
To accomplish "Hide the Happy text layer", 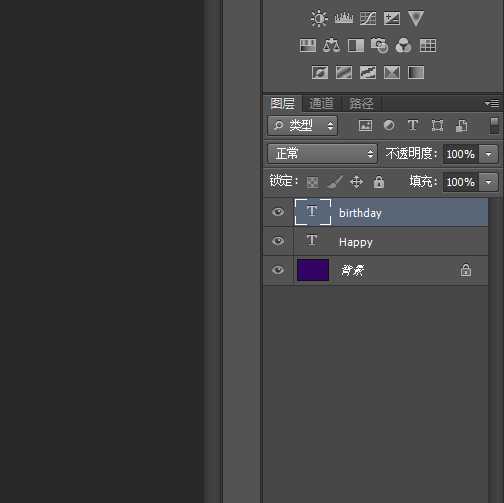I will coord(278,241).
